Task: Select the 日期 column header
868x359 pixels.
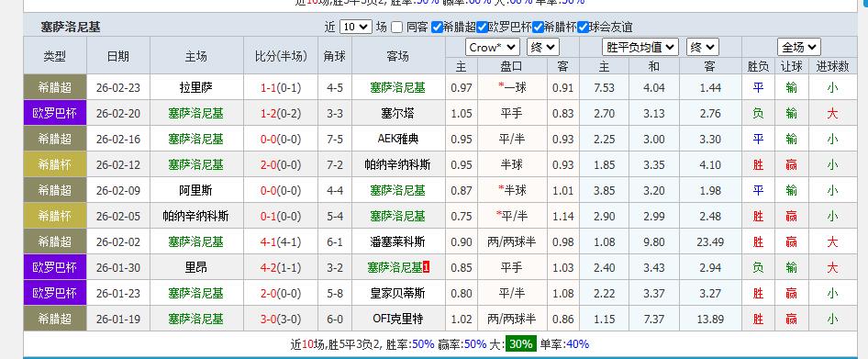Action: pyautogui.click(x=118, y=56)
